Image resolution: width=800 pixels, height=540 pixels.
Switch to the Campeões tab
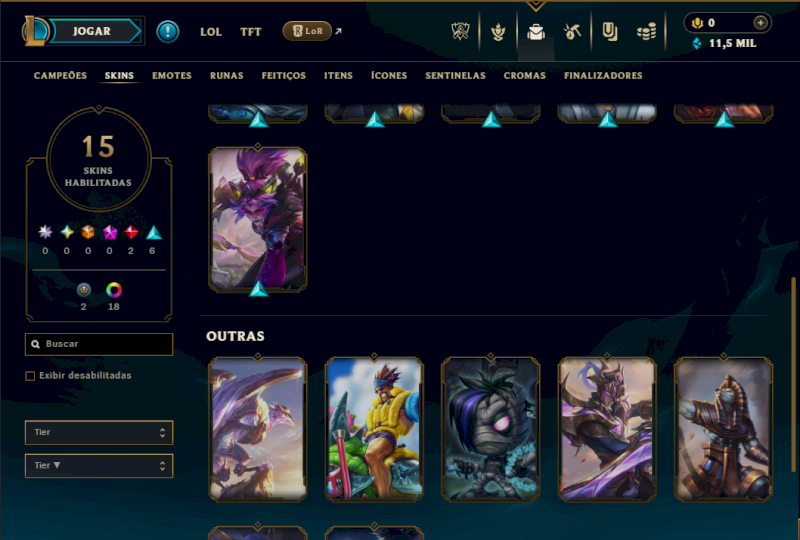pyautogui.click(x=60, y=76)
